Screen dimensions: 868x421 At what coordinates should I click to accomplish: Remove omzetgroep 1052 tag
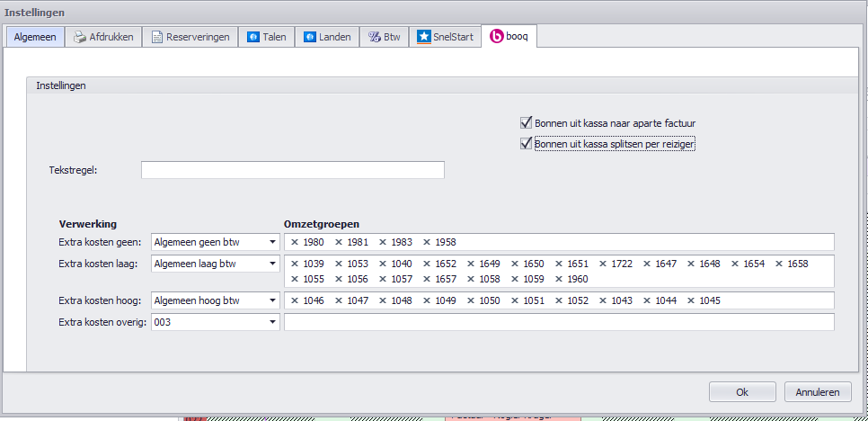[560, 300]
